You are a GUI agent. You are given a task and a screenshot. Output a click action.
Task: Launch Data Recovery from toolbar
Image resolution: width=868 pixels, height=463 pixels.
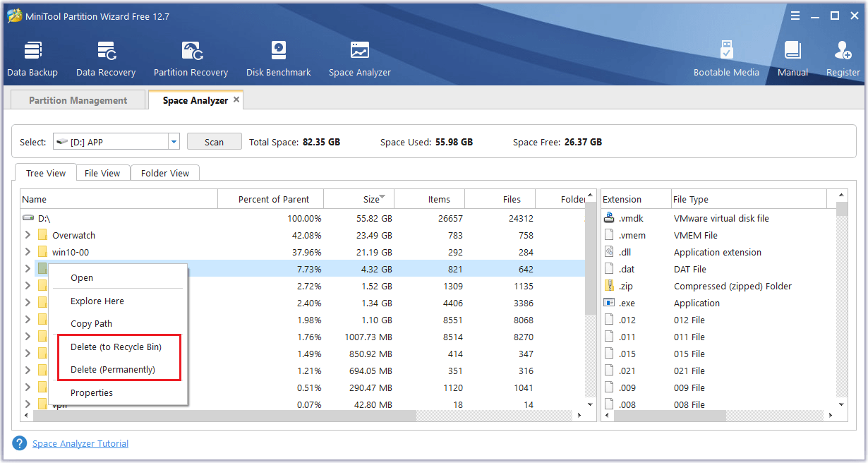tap(106, 59)
